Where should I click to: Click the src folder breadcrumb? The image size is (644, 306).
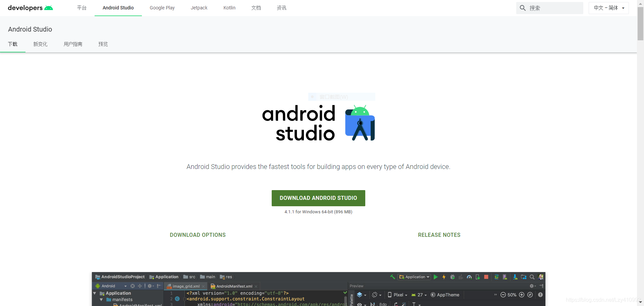(189, 277)
